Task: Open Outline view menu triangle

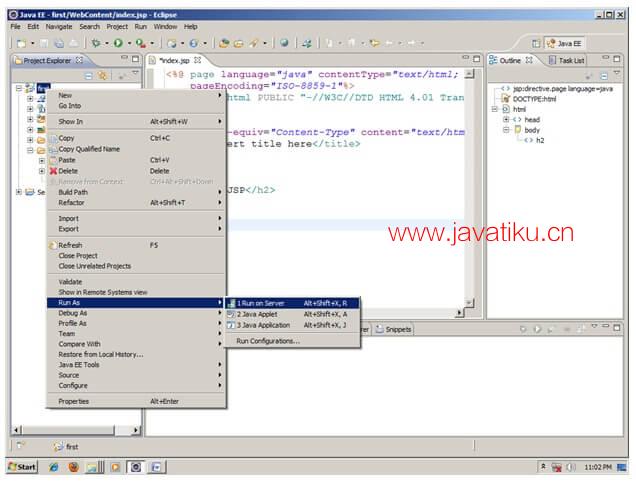Action: point(617,73)
